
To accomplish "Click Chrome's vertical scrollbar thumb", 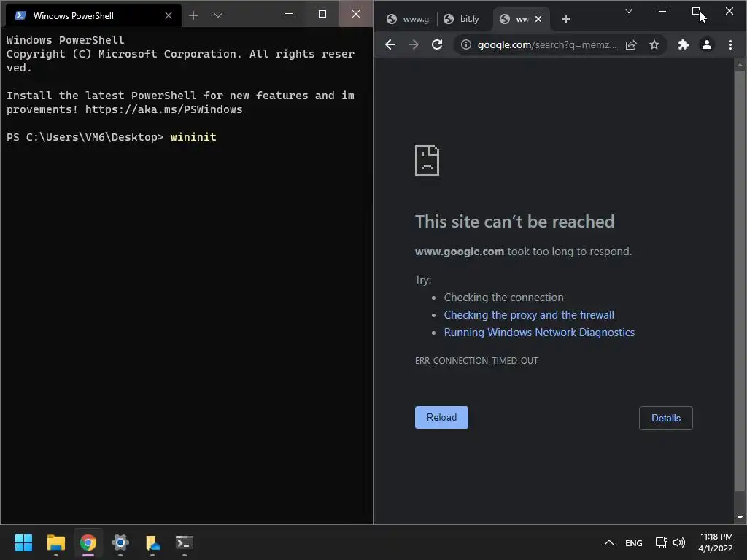I will click(x=740, y=281).
